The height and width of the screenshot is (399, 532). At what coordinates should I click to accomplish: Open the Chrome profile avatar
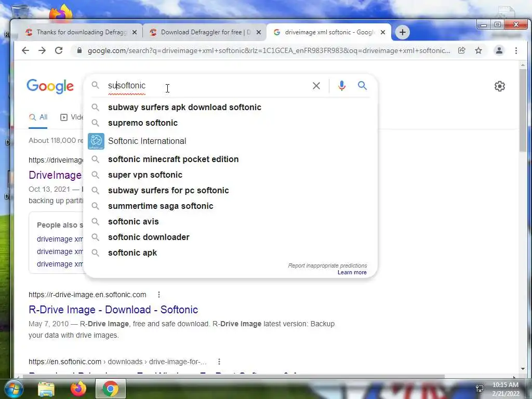click(x=499, y=50)
